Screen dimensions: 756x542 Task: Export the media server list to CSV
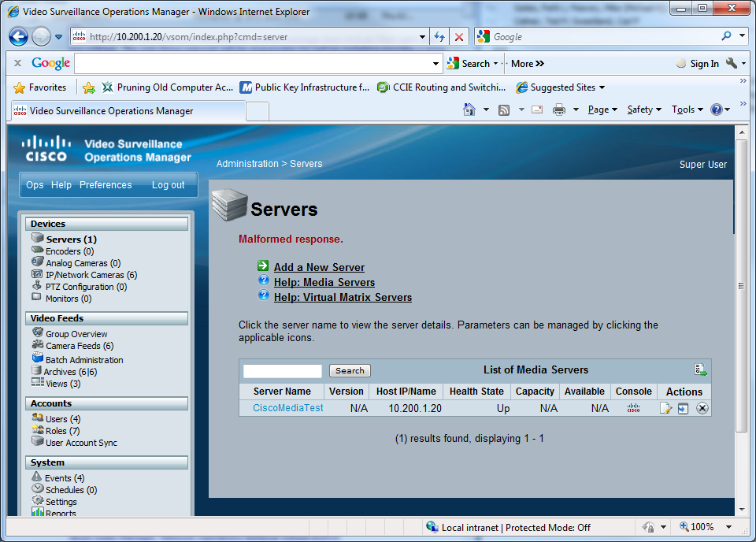pos(700,369)
